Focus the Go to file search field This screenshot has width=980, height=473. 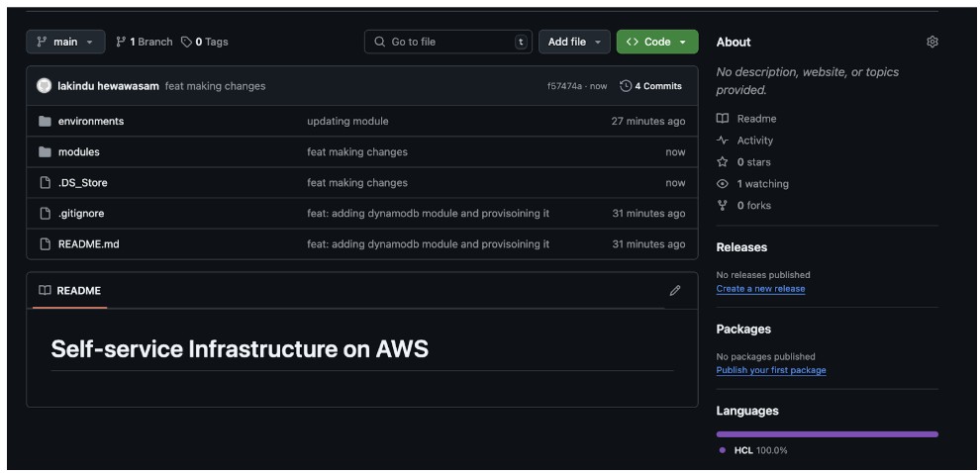[448, 42]
